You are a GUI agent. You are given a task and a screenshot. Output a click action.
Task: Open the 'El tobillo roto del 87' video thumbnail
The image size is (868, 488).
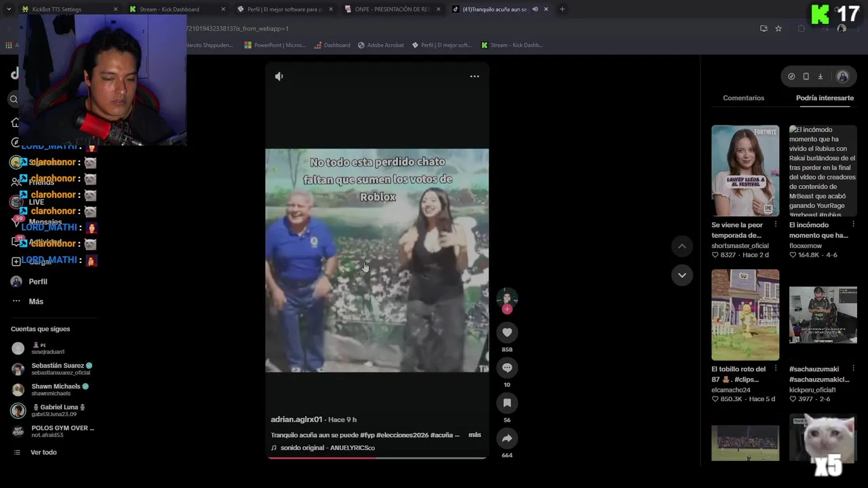(745, 314)
